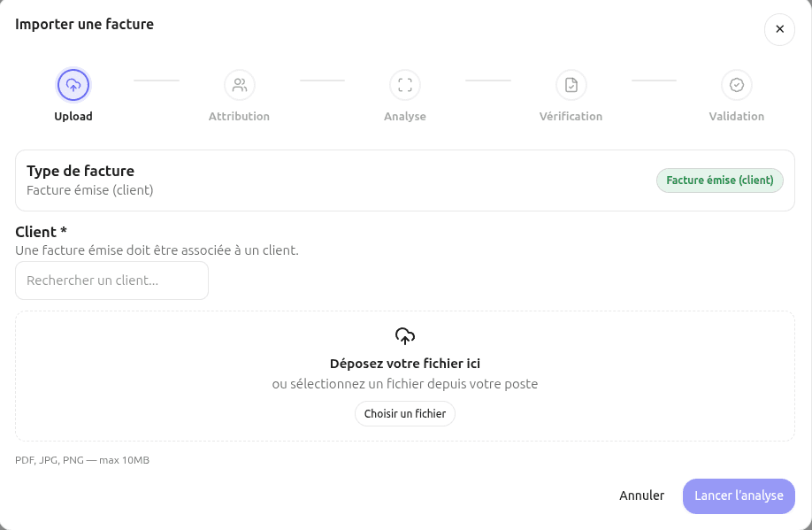Switch to the Analyse step label
This screenshot has height=530, width=812.
[405, 116]
